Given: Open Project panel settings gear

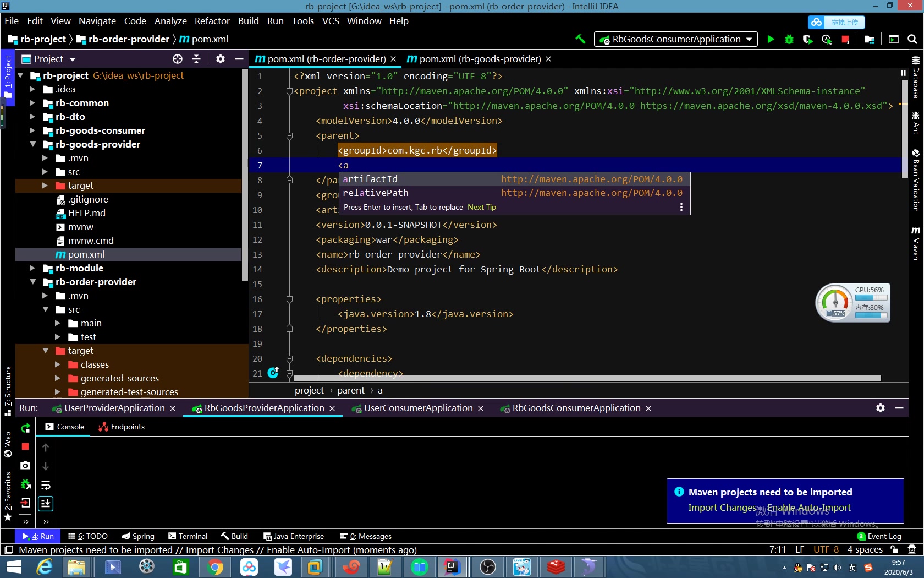Looking at the screenshot, I should [221, 59].
